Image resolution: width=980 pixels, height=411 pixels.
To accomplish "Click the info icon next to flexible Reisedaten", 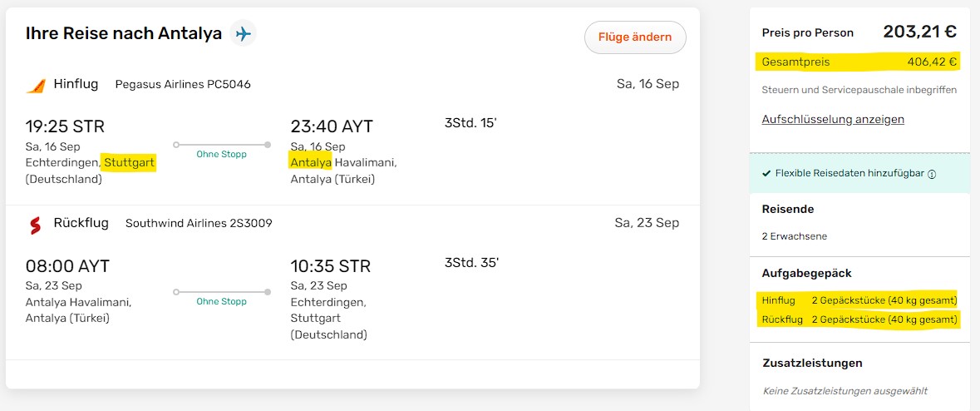I will [x=932, y=175].
